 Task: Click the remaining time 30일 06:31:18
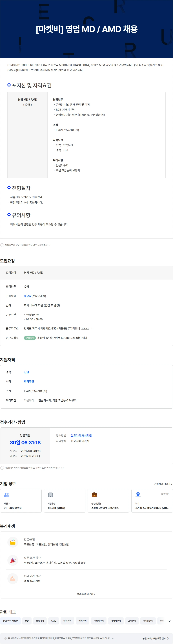[25, 443]
